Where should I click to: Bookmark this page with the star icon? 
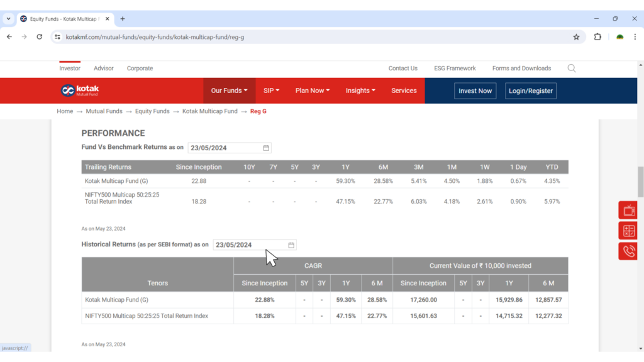coord(576,37)
